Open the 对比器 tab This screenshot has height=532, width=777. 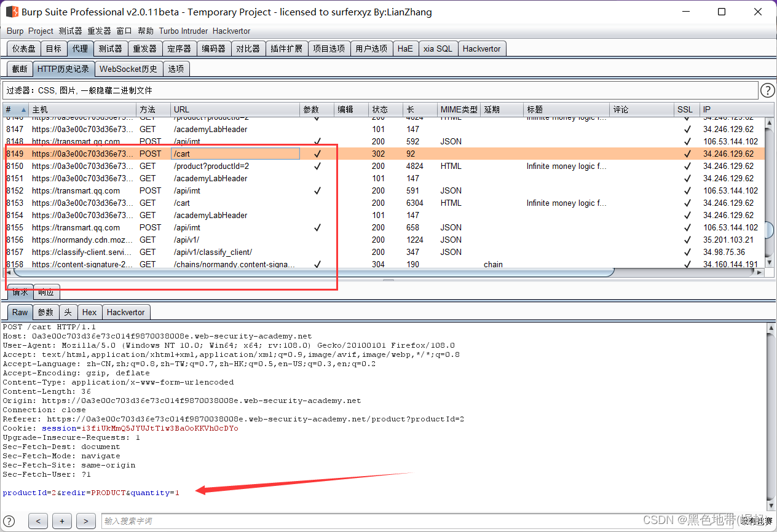click(248, 49)
